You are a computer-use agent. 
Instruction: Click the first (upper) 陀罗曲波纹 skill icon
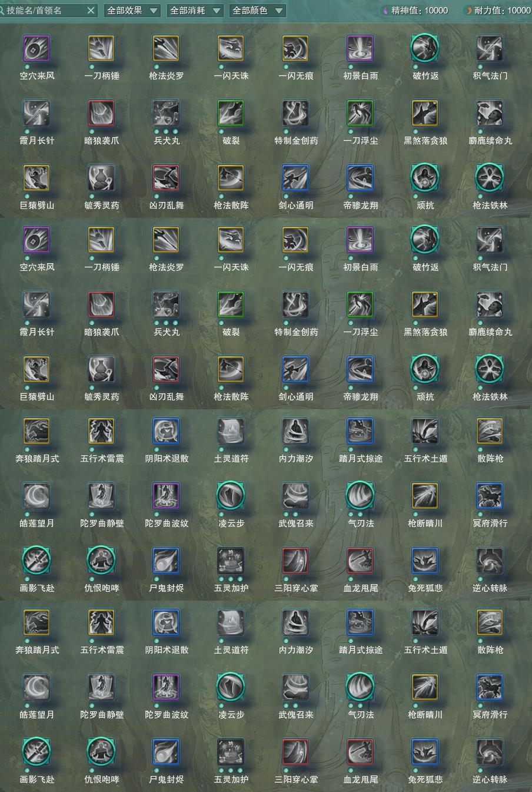pyautogui.click(x=166, y=496)
